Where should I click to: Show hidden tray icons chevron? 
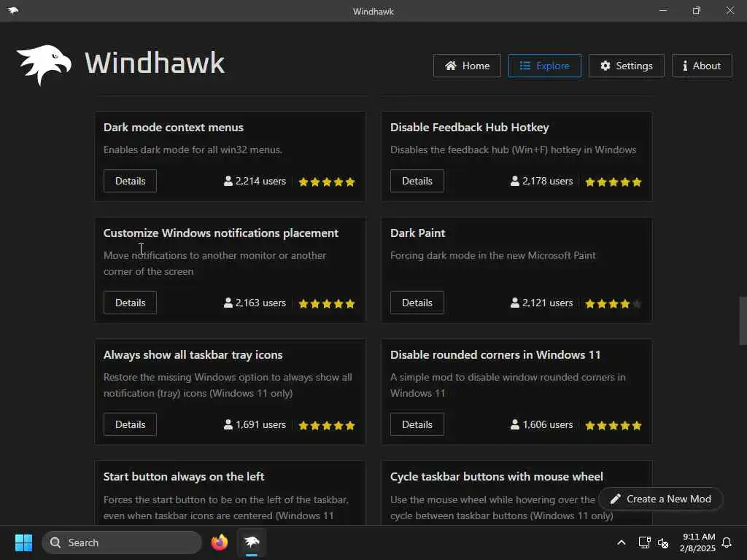(x=622, y=542)
